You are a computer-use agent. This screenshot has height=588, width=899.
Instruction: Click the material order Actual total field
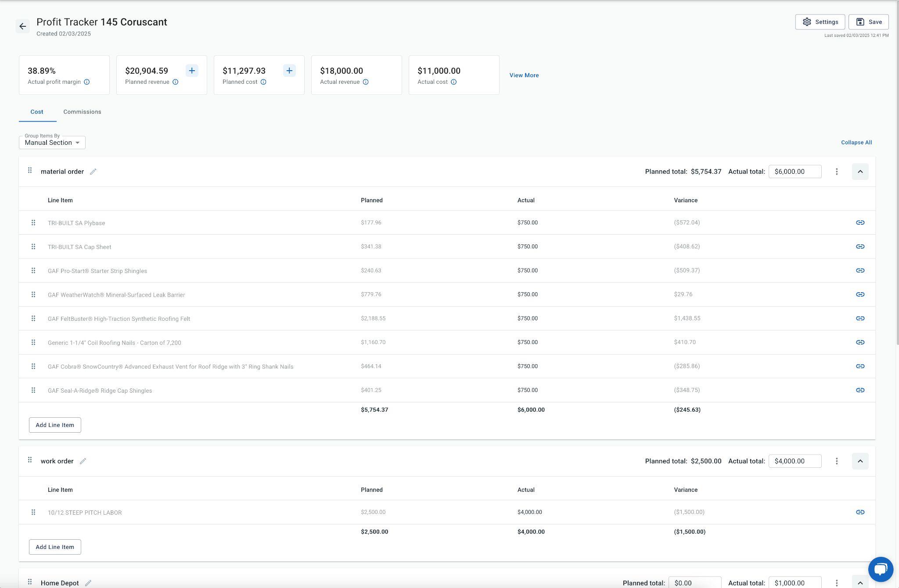[795, 172]
